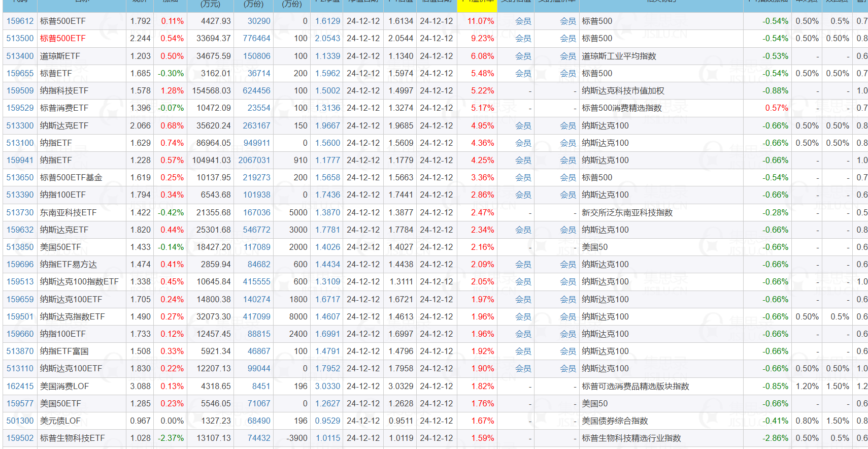Select the 道琼斯ETF fund name
Screen dimensions: 868x449
[x=60, y=56]
